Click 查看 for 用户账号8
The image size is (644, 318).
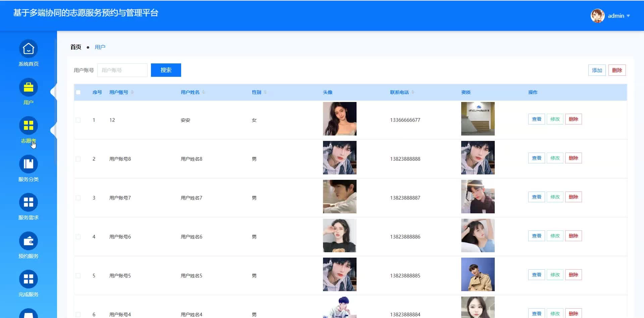click(x=537, y=158)
